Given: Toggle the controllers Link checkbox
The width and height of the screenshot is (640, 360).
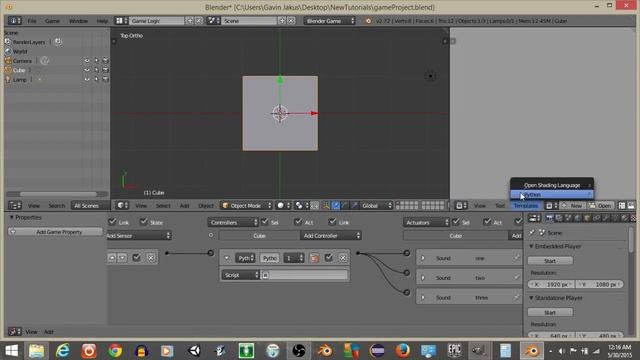Looking at the screenshot, I should [x=332, y=222].
